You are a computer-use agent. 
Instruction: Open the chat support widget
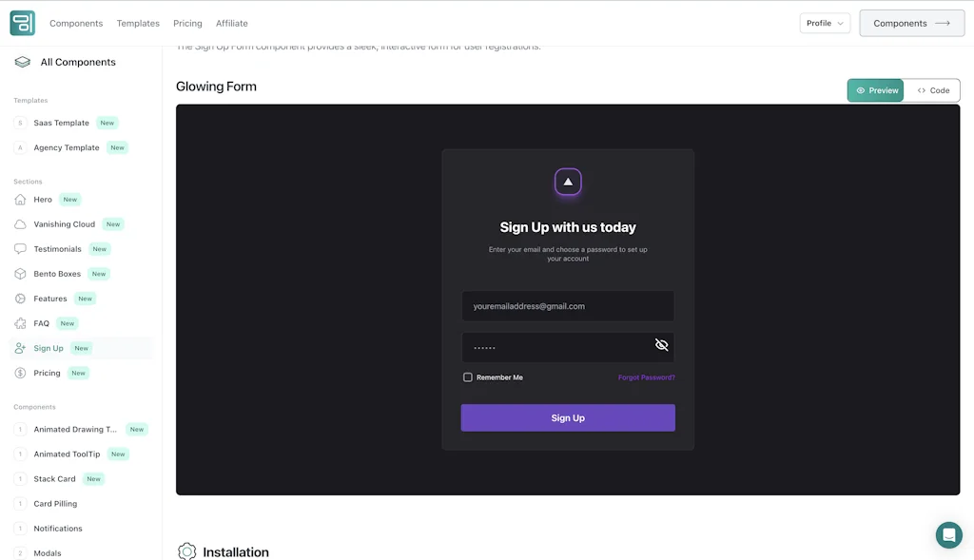click(948, 535)
